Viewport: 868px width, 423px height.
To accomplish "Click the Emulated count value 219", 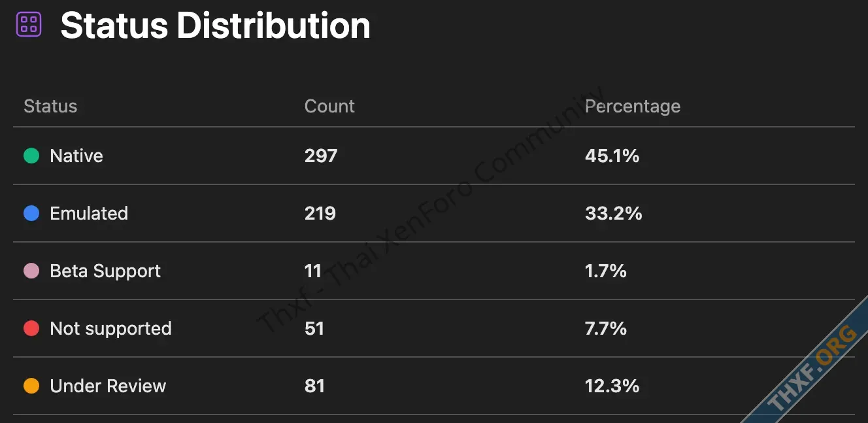I will point(320,213).
